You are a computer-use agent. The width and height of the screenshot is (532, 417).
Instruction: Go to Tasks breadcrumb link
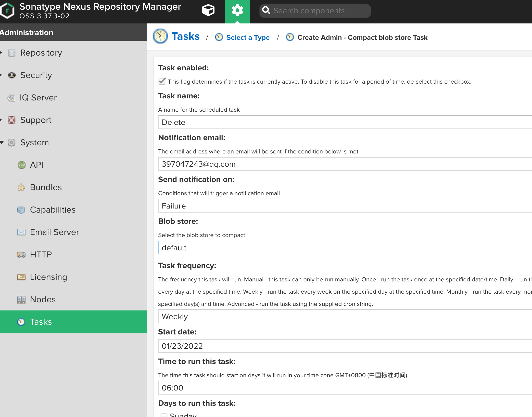pos(185,36)
